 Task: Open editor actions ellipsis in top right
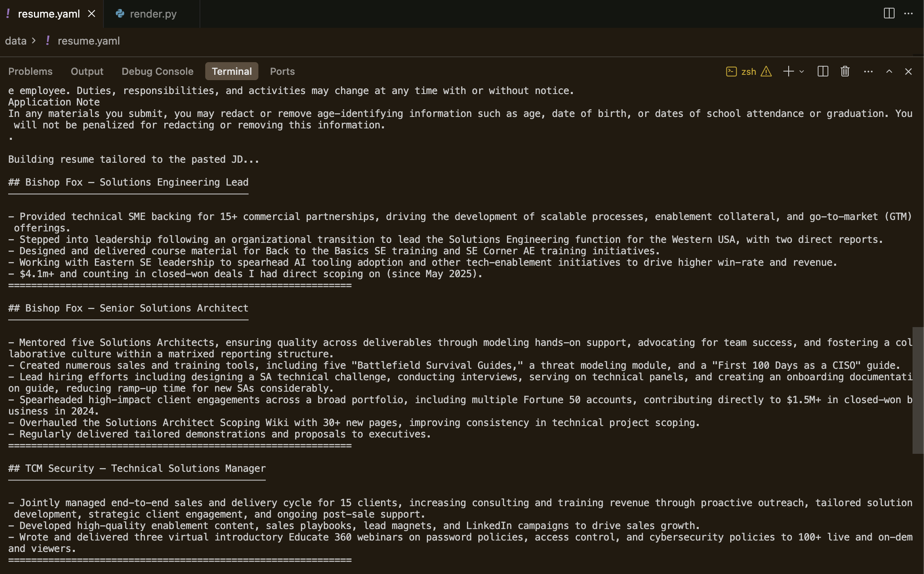tap(908, 13)
